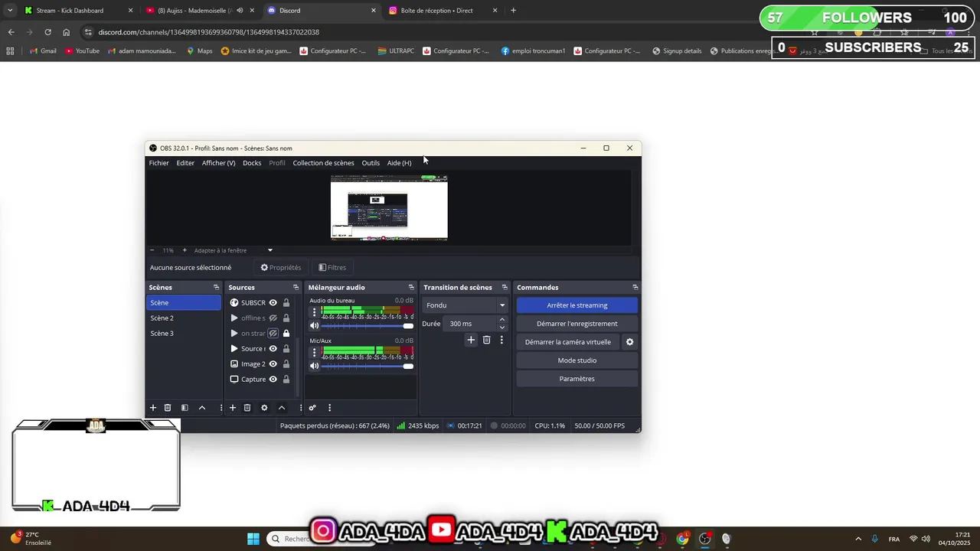Open the Fichier menu in OBS
Viewport: 980px width, 551px height.
pos(159,163)
